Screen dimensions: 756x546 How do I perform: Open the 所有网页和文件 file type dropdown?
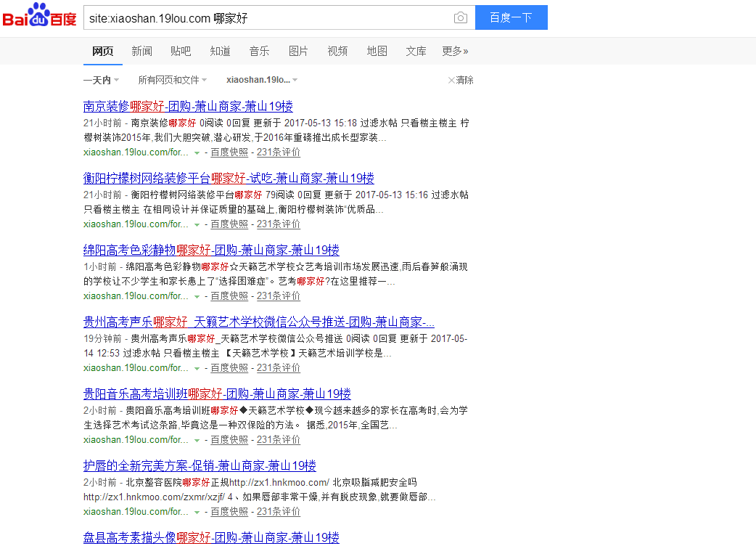[172, 80]
